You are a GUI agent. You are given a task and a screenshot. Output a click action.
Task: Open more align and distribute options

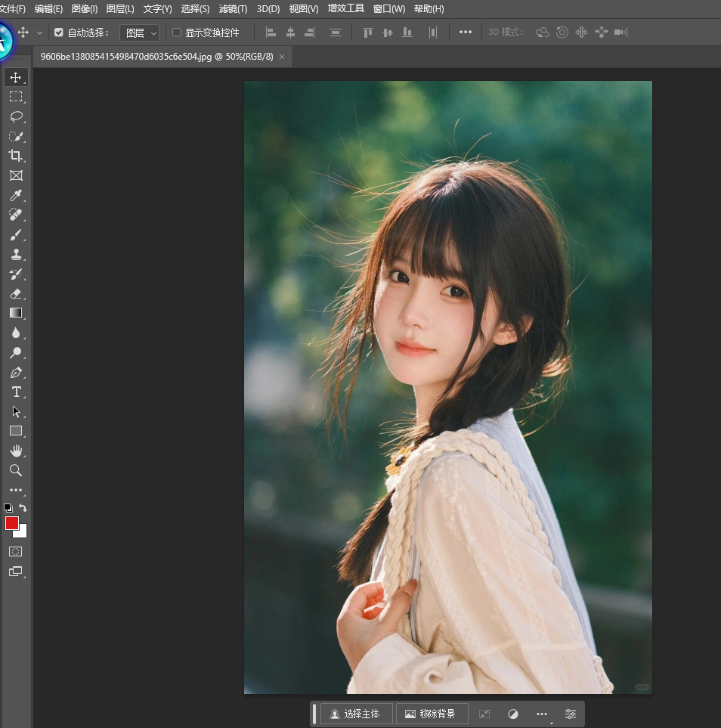(x=466, y=32)
